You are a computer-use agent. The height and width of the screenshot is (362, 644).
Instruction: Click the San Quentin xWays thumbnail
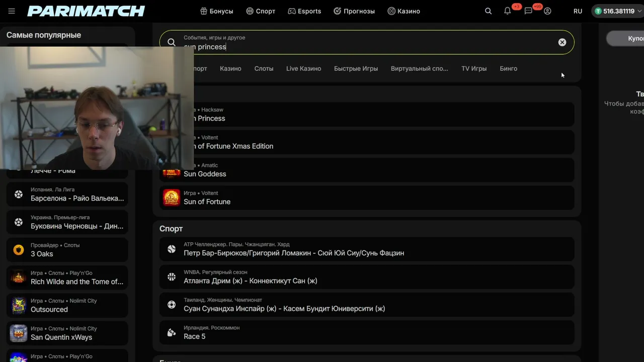coord(19,333)
